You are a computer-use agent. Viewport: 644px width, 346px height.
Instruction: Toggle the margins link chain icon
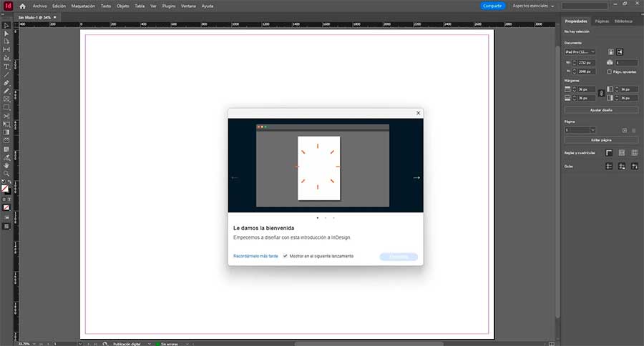[600, 93]
